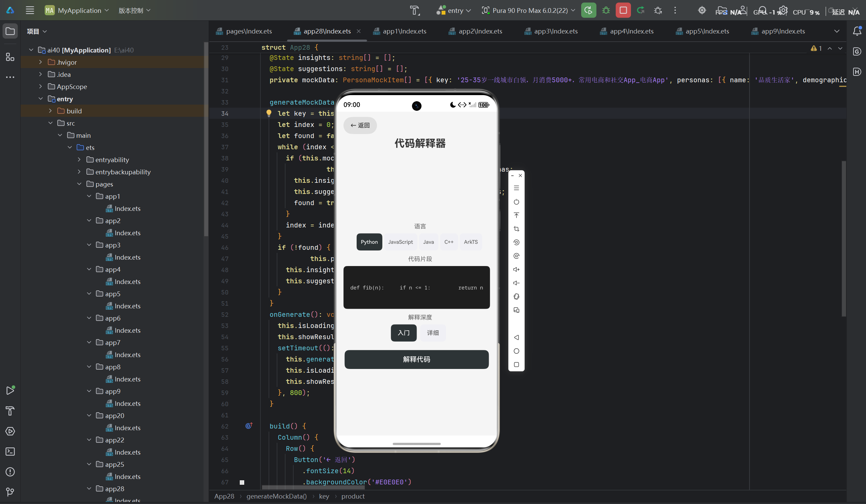Close the app28\Index.ets tab
The width and height of the screenshot is (866, 504).
coord(358,31)
